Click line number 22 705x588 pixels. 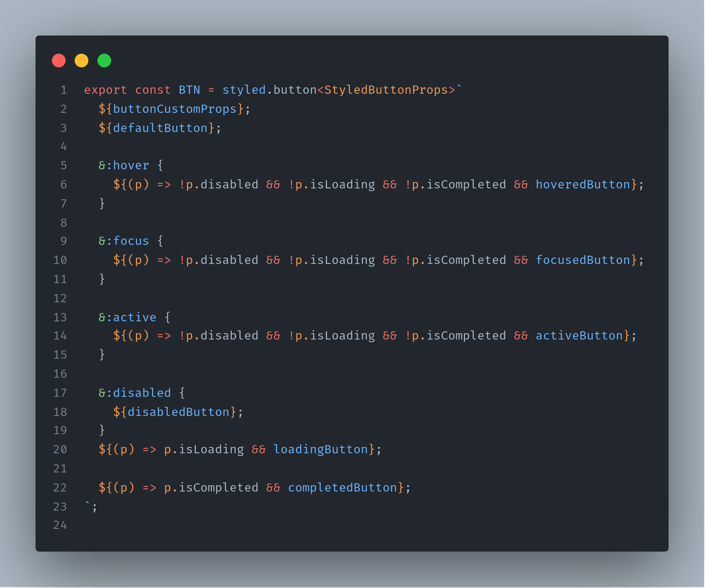pos(60,488)
